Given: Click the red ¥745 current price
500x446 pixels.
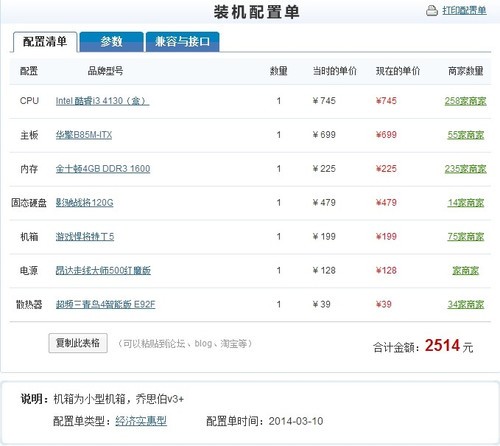Looking at the screenshot, I should [x=386, y=101].
